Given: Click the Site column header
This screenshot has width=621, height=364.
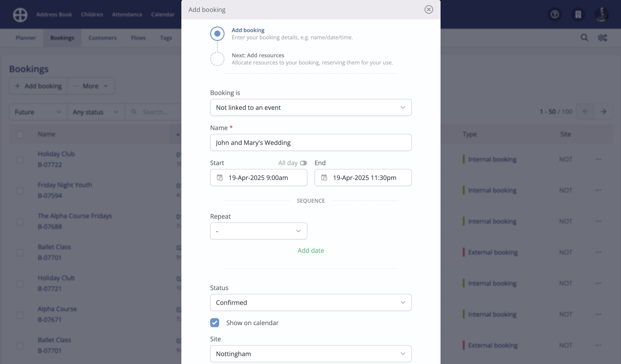Looking at the screenshot, I should 565,134.
